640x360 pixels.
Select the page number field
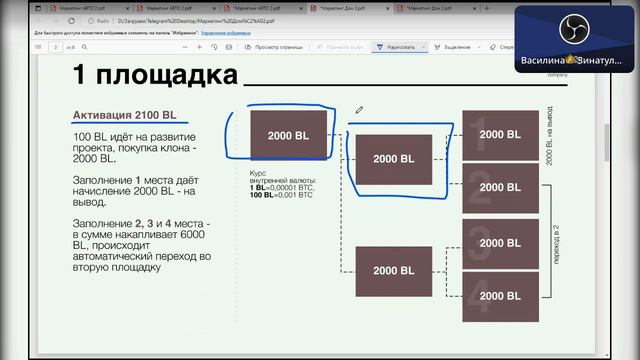point(56,47)
